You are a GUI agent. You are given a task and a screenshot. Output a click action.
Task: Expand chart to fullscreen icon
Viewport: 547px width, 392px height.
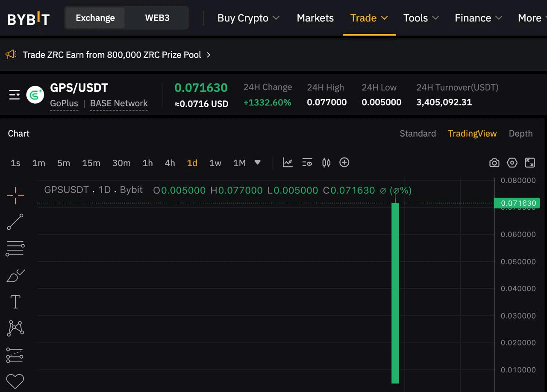530,163
